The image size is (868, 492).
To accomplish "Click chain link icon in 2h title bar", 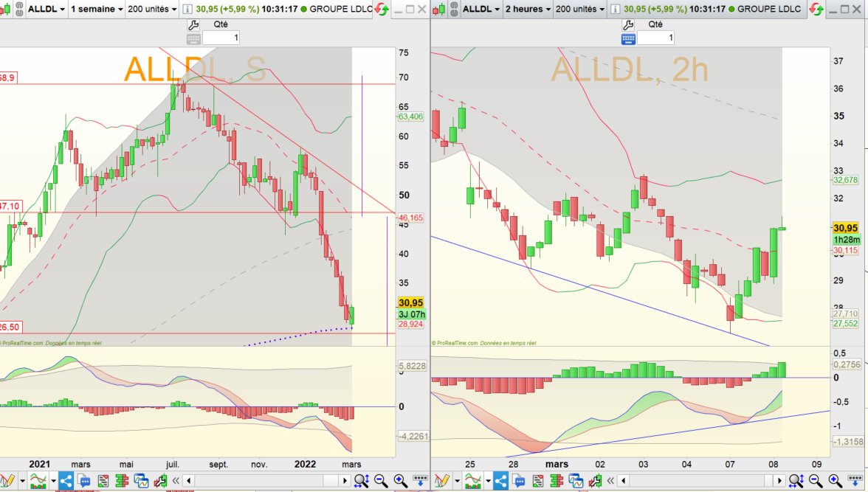I will pos(453,9).
